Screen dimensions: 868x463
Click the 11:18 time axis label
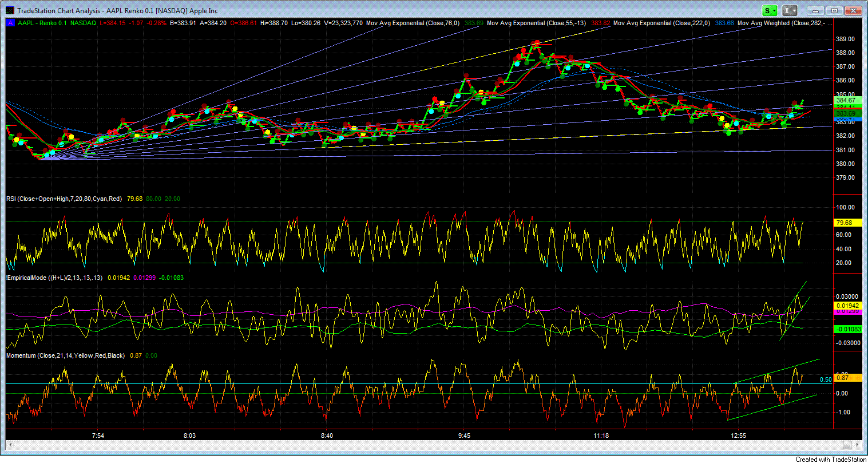tap(601, 436)
